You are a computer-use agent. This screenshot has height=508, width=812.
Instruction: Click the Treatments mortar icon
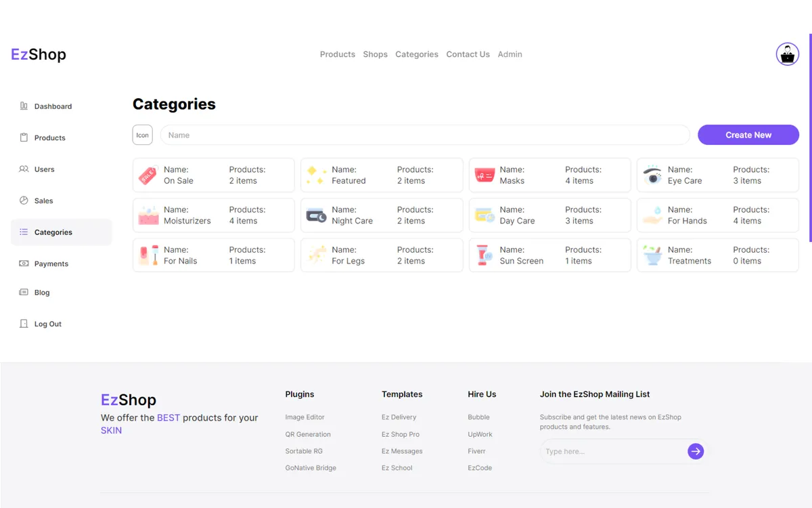click(x=652, y=255)
